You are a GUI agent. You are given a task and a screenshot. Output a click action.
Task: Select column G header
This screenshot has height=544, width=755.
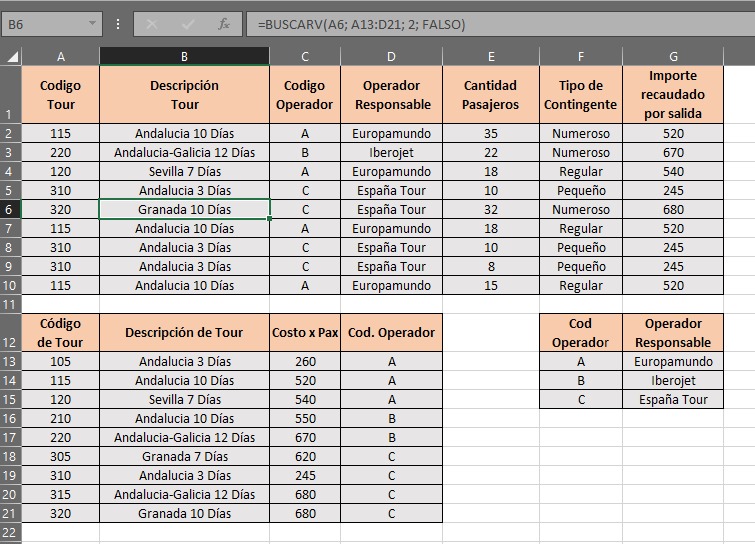pyautogui.click(x=673, y=57)
